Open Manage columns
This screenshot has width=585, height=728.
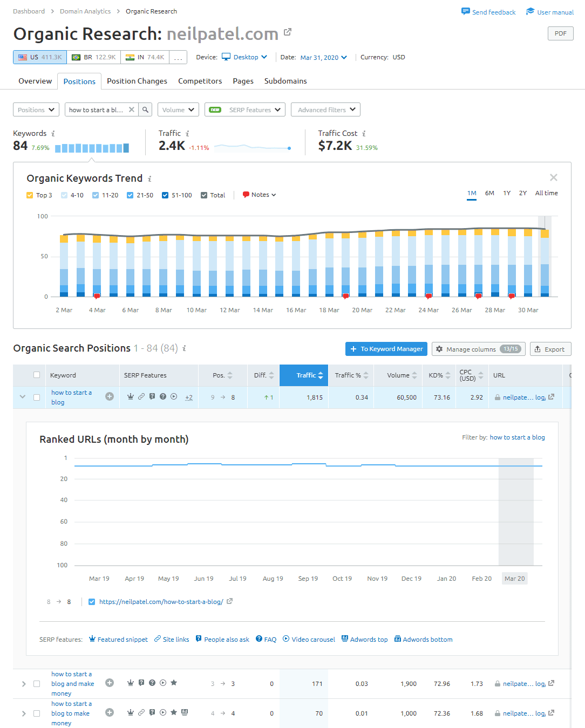click(479, 349)
